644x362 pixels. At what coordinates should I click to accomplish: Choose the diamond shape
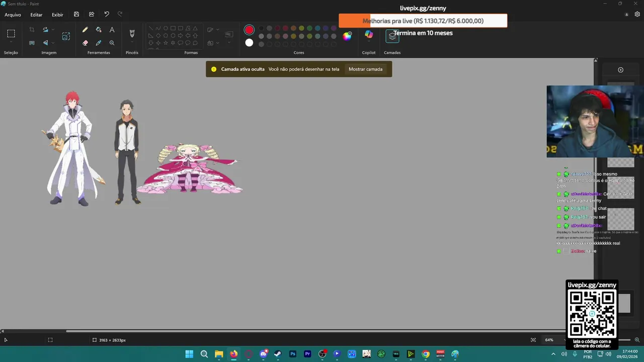coord(158,36)
